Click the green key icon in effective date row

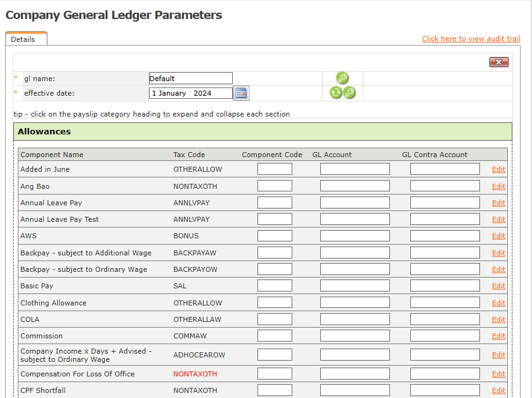tap(349, 93)
